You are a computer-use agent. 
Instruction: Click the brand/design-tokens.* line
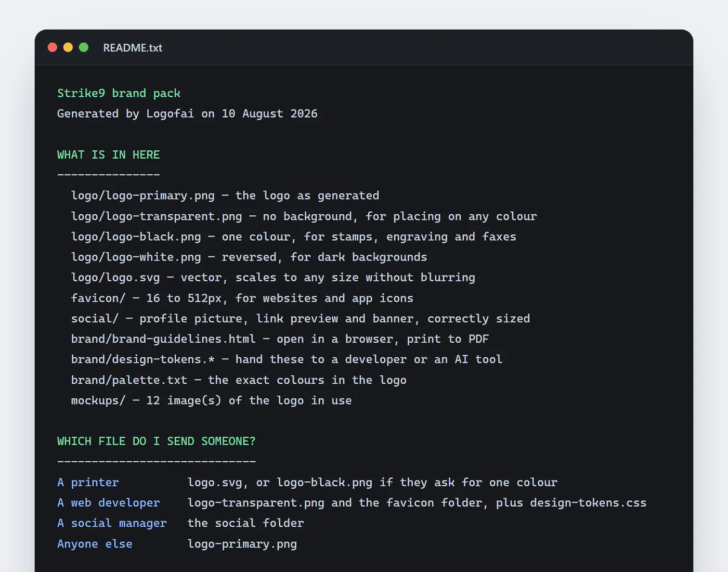[x=287, y=359]
